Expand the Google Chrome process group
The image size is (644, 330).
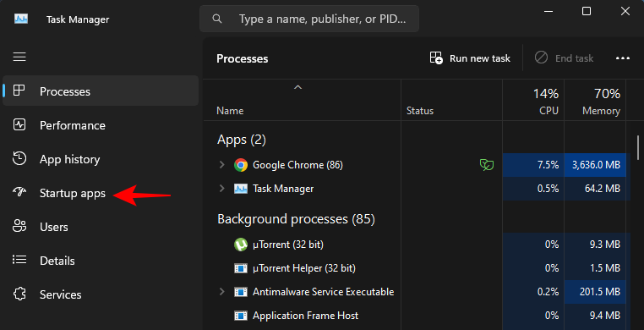[x=221, y=165]
